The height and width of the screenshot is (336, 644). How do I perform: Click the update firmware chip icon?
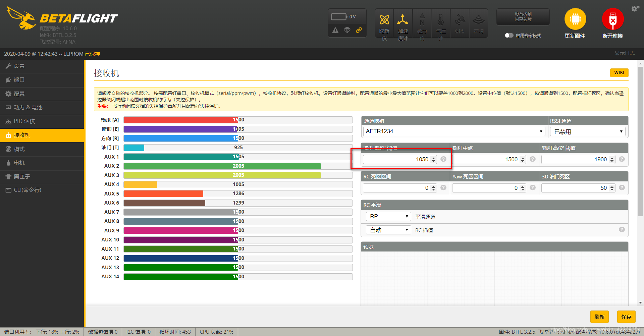point(575,19)
